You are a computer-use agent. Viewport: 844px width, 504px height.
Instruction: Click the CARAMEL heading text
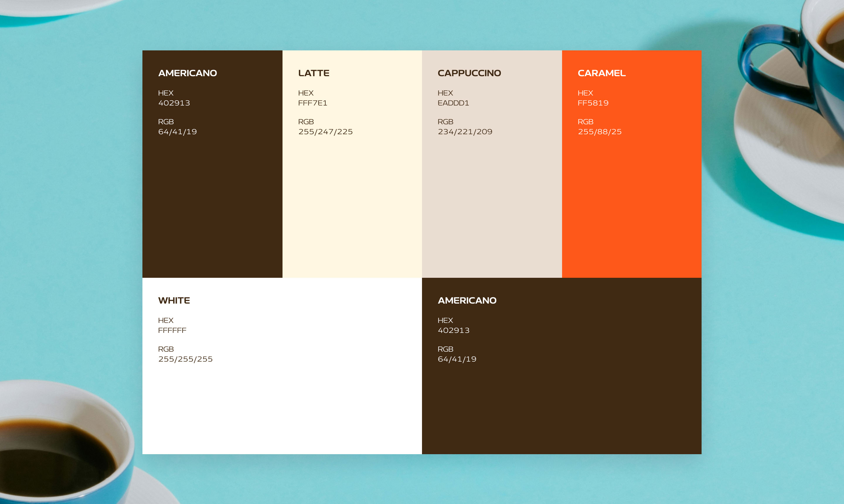point(602,73)
